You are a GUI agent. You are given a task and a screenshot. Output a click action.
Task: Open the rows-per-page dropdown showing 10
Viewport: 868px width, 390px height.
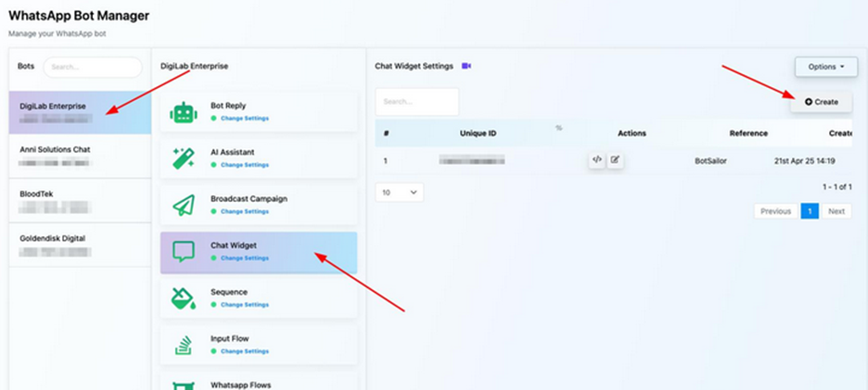coord(399,193)
